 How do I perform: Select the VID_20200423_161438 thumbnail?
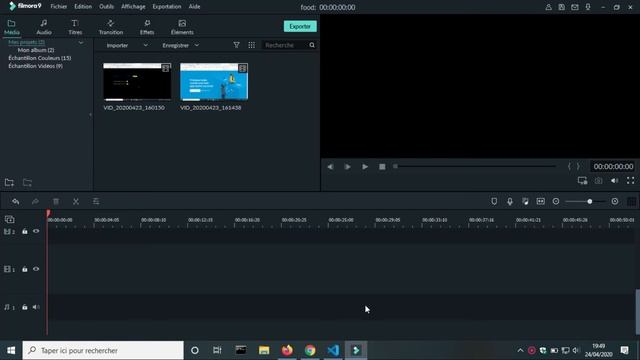coord(214,82)
